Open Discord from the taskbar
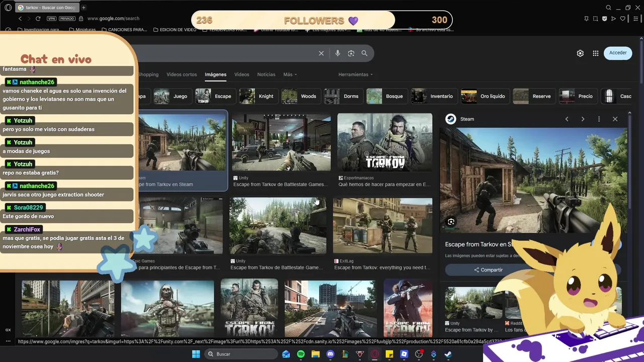The width and height of the screenshot is (644, 362). [x=331, y=354]
